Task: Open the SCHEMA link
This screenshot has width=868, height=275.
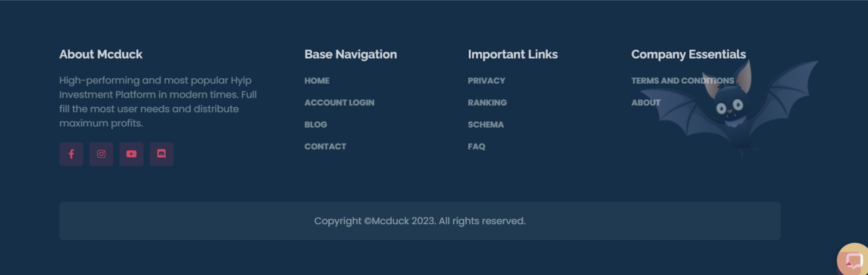Action: point(485,124)
